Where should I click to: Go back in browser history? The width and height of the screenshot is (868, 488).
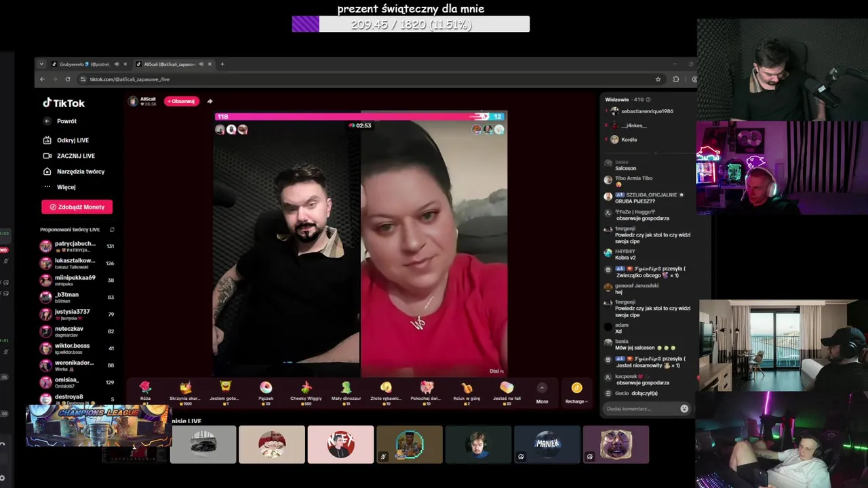[42, 79]
